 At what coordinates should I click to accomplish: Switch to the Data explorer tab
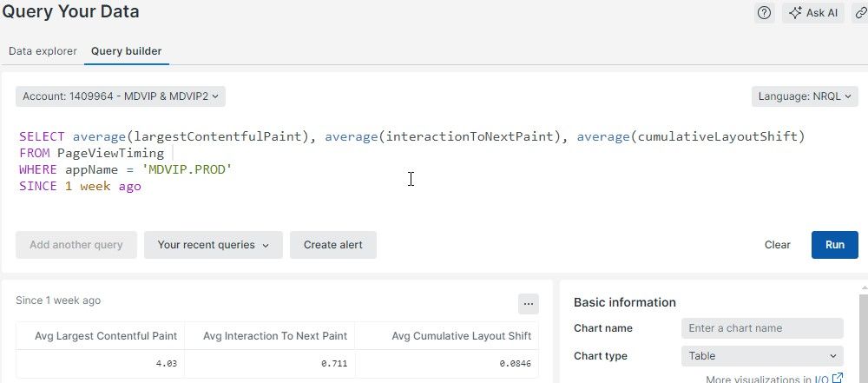pyautogui.click(x=43, y=51)
